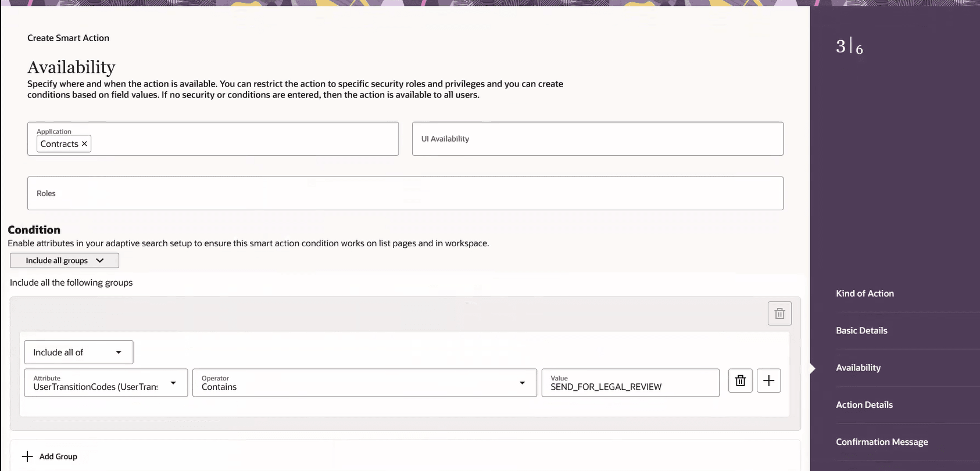Go to Kind of Action step
Viewport: 980px width, 471px height.
click(x=865, y=294)
